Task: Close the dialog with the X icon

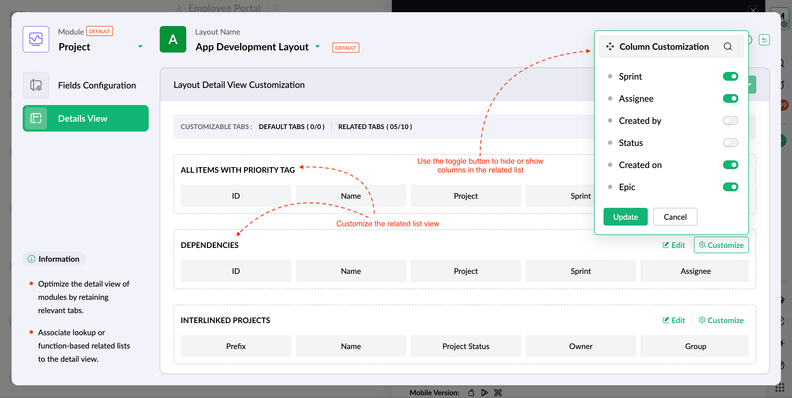Action: pyautogui.click(x=753, y=10)
